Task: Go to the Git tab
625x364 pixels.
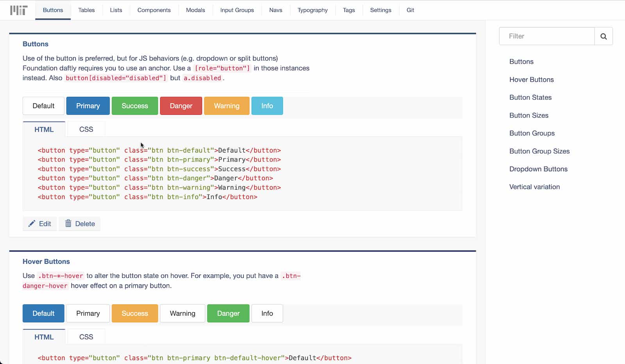Action: (410, 10)
